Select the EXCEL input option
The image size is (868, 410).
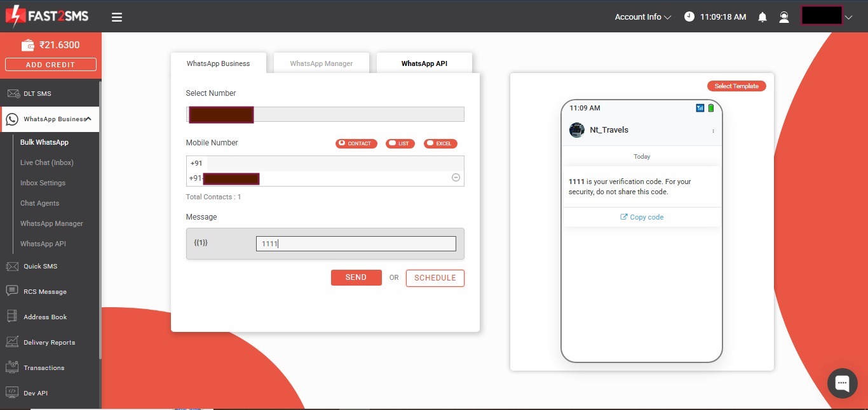tap(440, 143)
